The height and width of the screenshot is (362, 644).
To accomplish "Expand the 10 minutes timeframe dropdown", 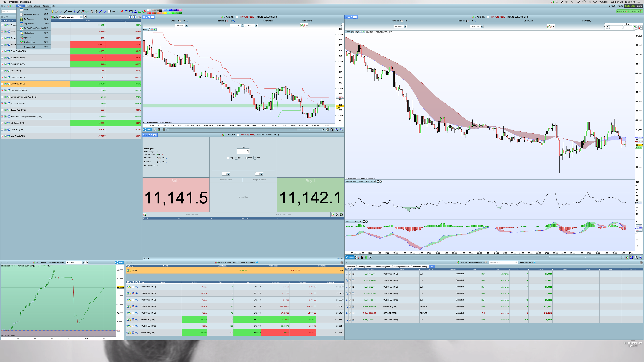I will click(482, 26).
